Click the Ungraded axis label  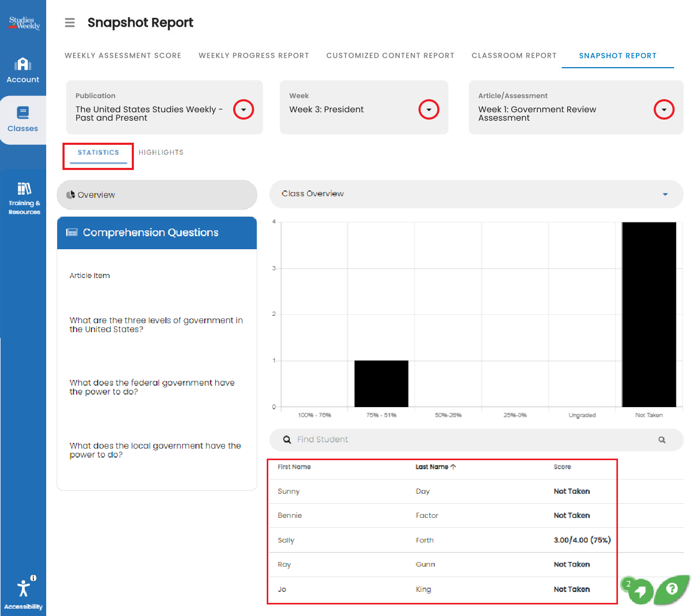click(582, 415)
